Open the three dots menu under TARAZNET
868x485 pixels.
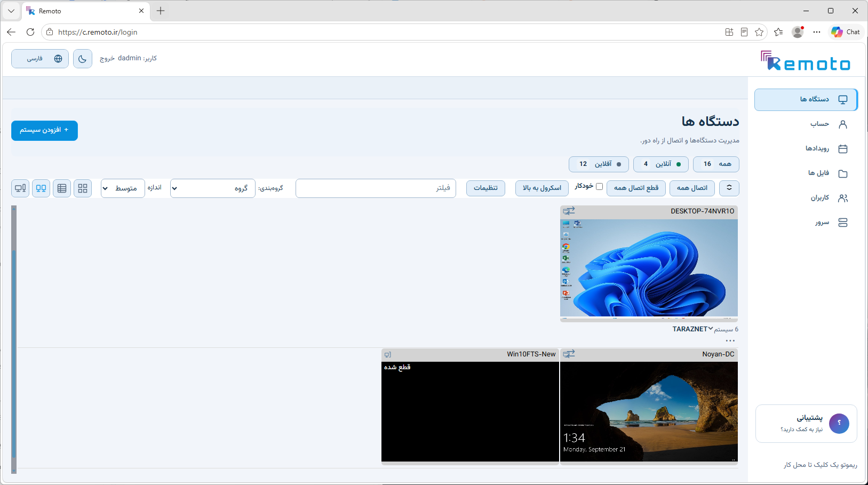(x=730, y=340)
